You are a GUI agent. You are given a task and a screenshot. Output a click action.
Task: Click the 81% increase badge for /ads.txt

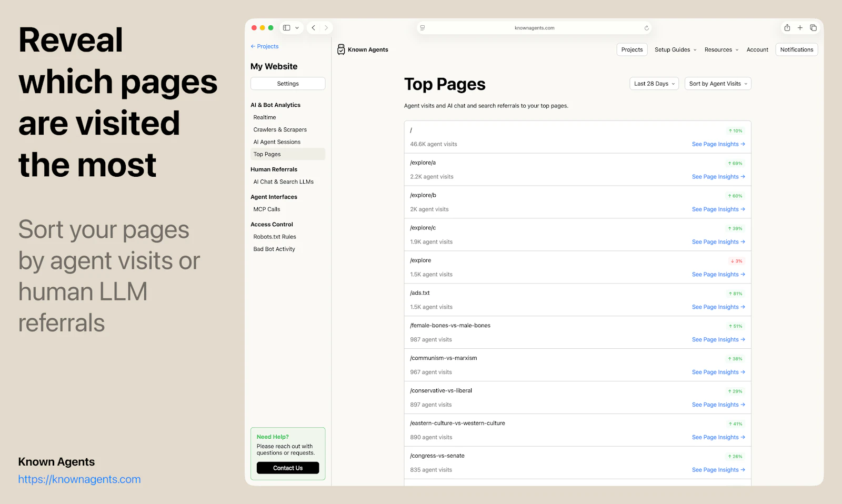point(736,294)
